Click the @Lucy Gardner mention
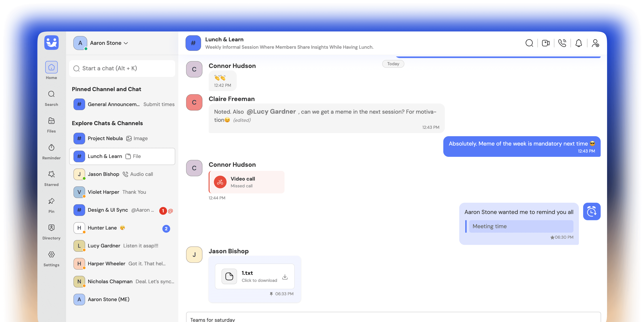Screen dimensions: 644x322 tap(271, 112)
